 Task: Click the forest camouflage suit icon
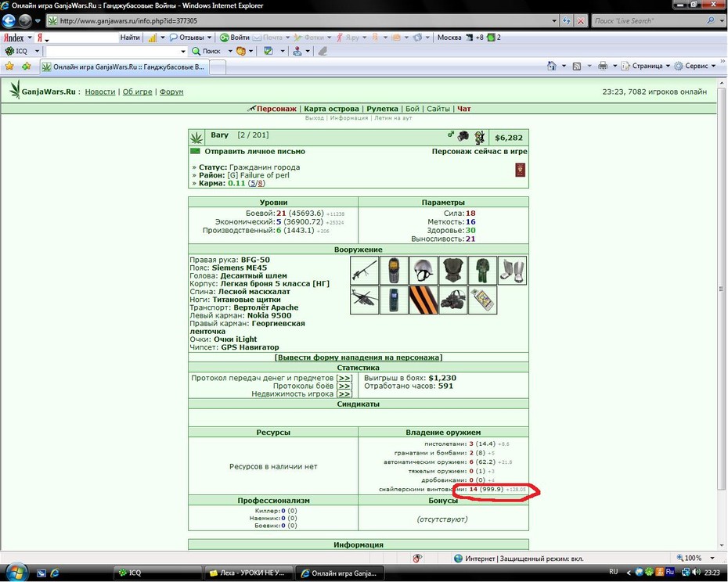coord(483,270)
